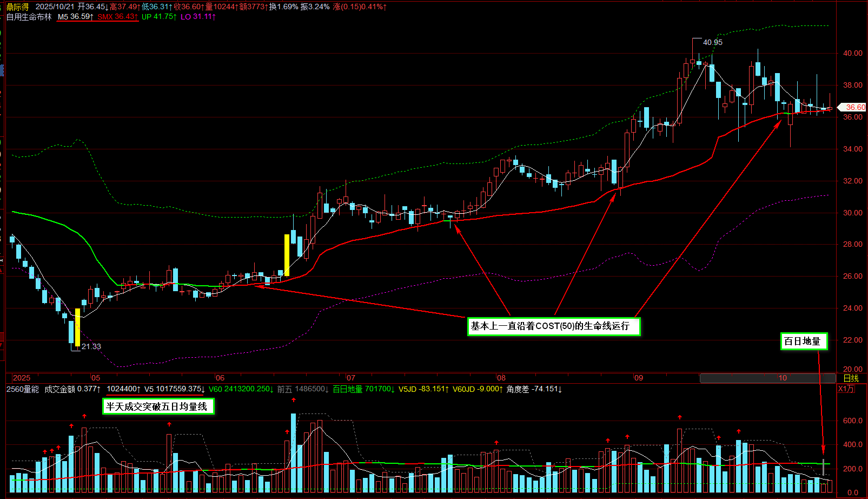Click the 成交金额 0.377 value
868x499 pixels.
[x=72, y=389]
